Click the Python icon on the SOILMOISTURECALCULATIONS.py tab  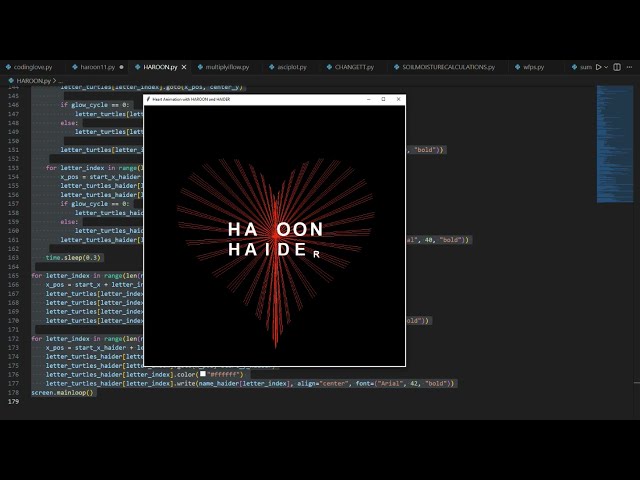point(396,67)
